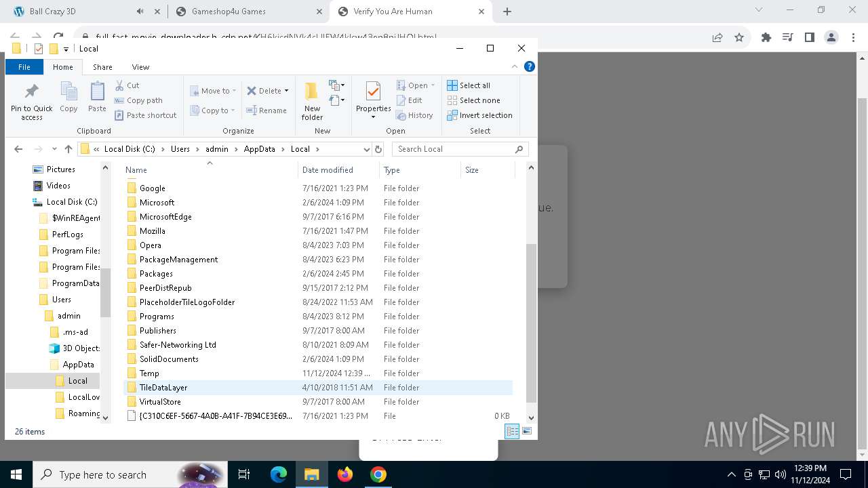Switch to the Gameshop4u Games tab
The image size is (868, 488).
(248, 12)
